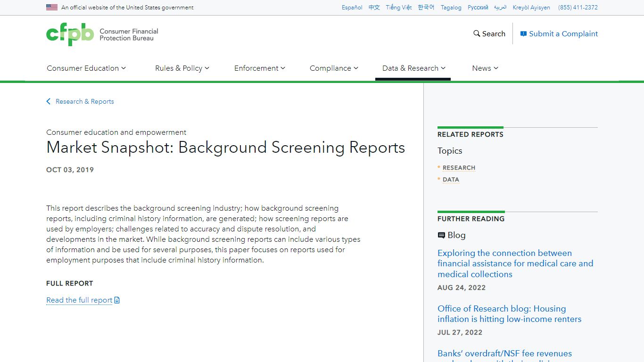The height and width of the screenshot is (362, 644).
Task: Click the Market Snapshot page title
Action: click(226, 148)
